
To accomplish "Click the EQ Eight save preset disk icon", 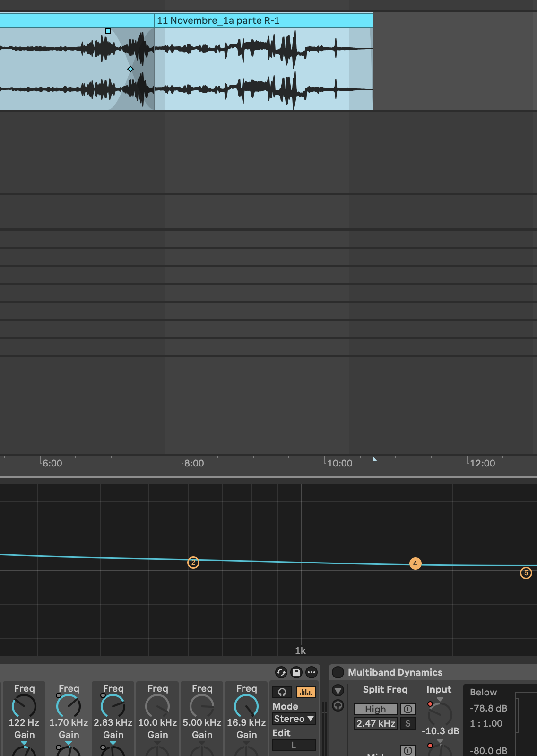I will (x=296, y=672).
